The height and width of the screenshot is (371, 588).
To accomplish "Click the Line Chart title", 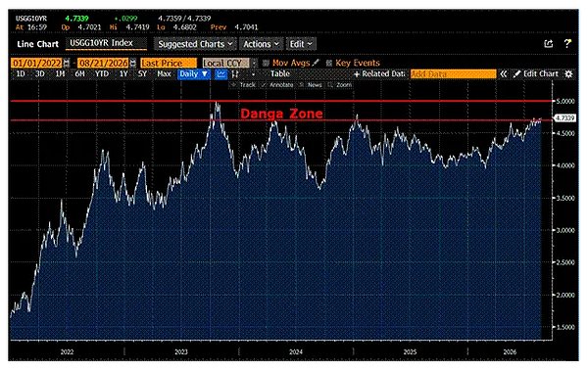I will pyautogui.click(x=38, y=44).
